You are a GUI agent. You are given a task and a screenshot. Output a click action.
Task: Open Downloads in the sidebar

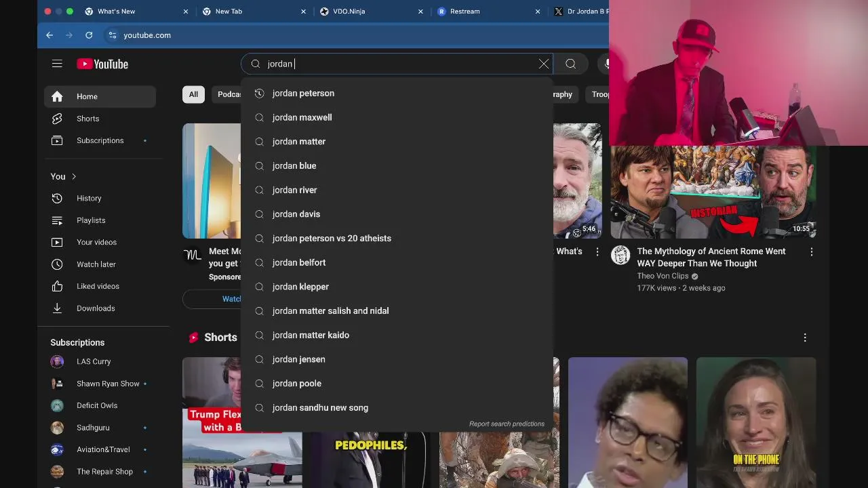click(100, 308)
